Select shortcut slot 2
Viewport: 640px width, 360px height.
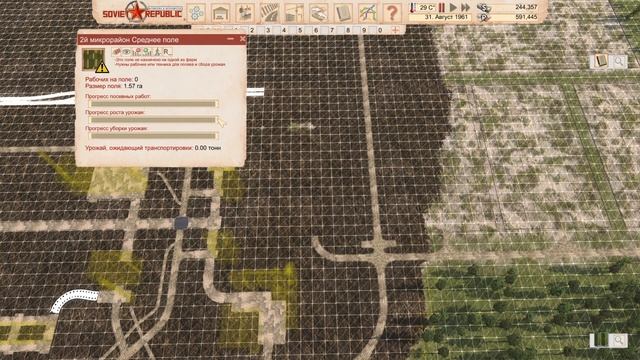pyautogui.click(x=252, y=30)
